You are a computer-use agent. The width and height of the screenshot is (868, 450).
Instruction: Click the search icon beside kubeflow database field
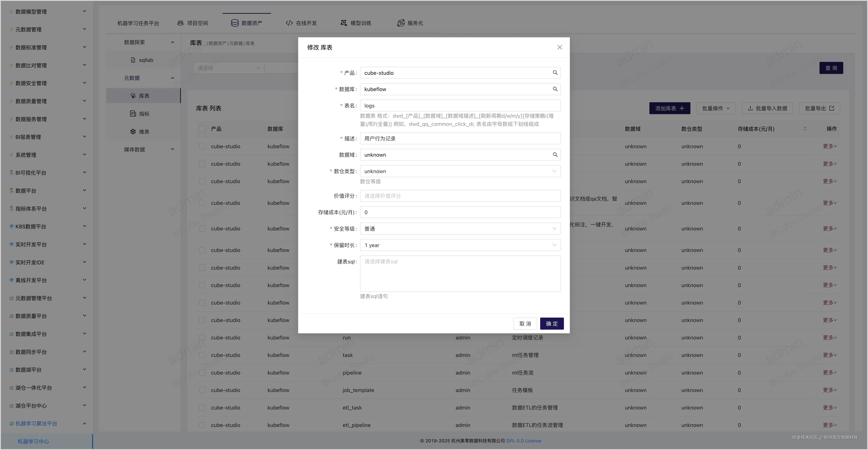555,89
